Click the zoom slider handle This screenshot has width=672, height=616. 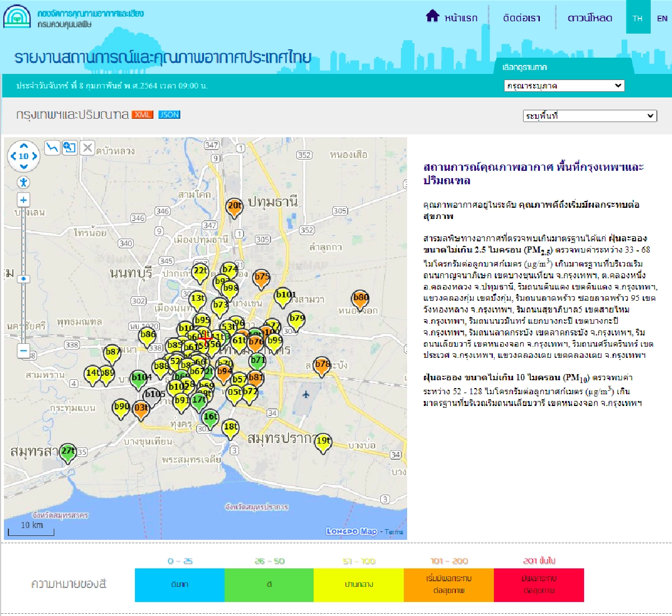(24, 279)
